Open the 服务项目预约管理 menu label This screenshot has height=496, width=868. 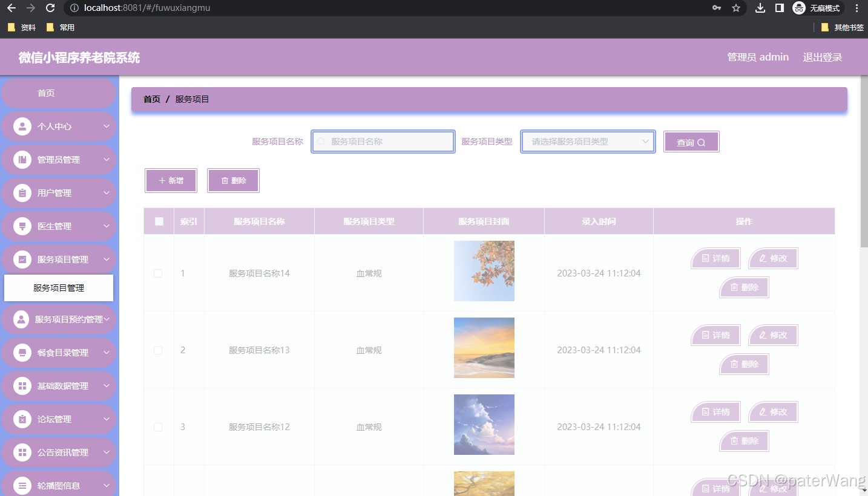click(x=69, y=319)
